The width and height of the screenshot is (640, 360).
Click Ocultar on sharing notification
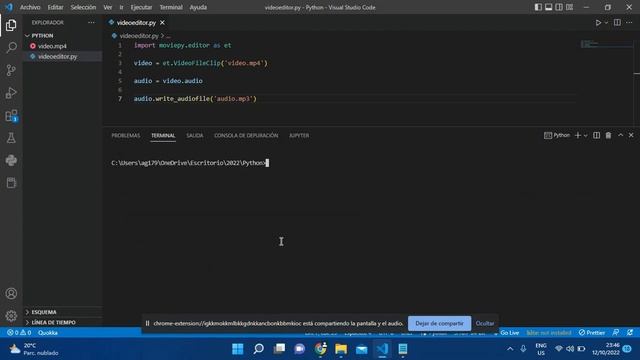485,323
